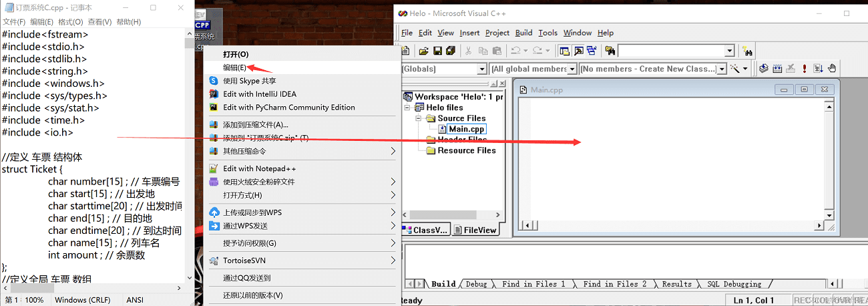This screenshot has width=868, height=306.
Task: Click the Search binoculars icon right of Find box
Action: coord(747,51)
